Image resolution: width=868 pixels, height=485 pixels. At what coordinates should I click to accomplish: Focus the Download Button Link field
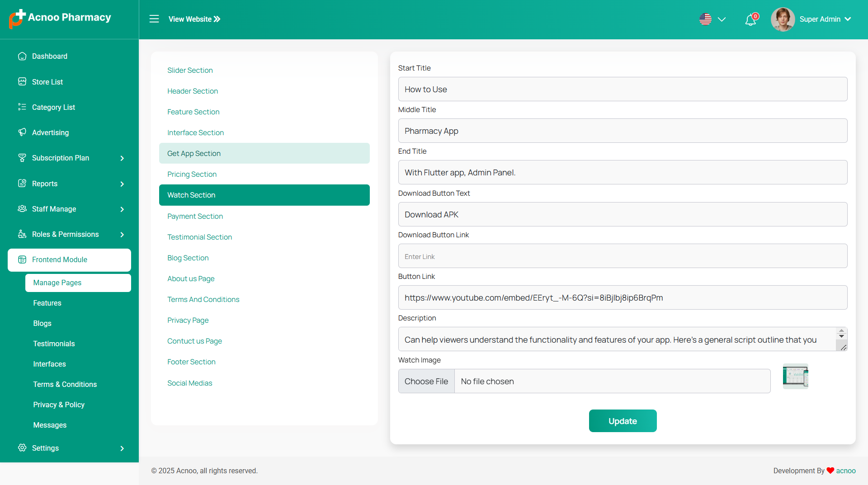[623, 256]
